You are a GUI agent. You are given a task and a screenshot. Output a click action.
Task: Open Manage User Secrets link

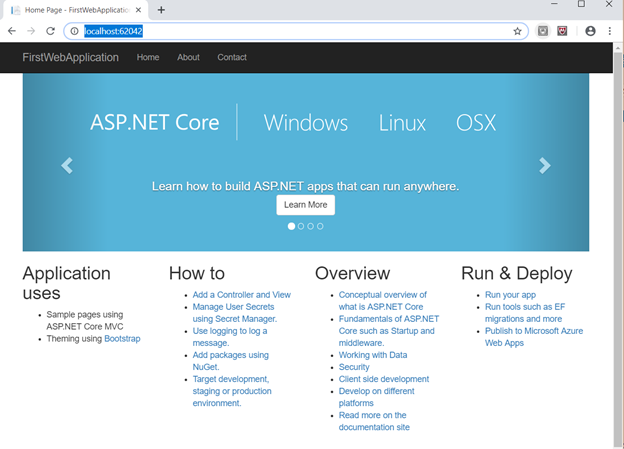(235, 313)
